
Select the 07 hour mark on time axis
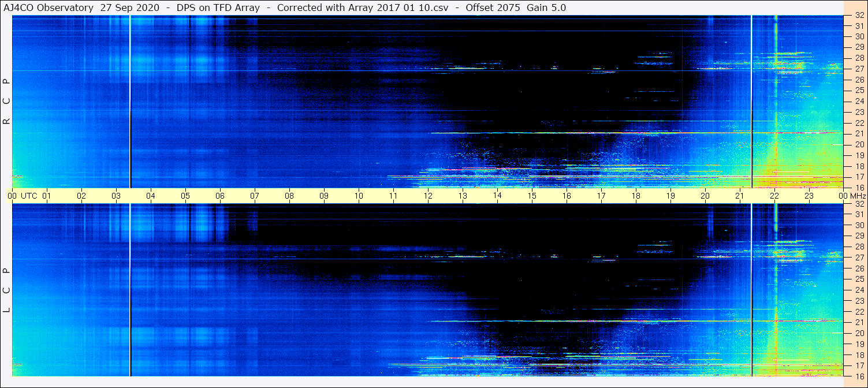pos(255,196)
